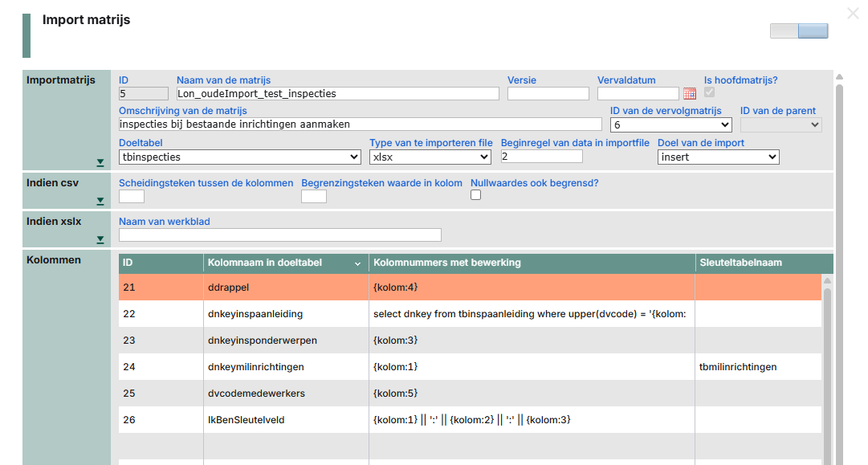Open ID van de vervolgmatrijs dropdown
Viewport: 868px width, 465px height.
click(670, 125)
